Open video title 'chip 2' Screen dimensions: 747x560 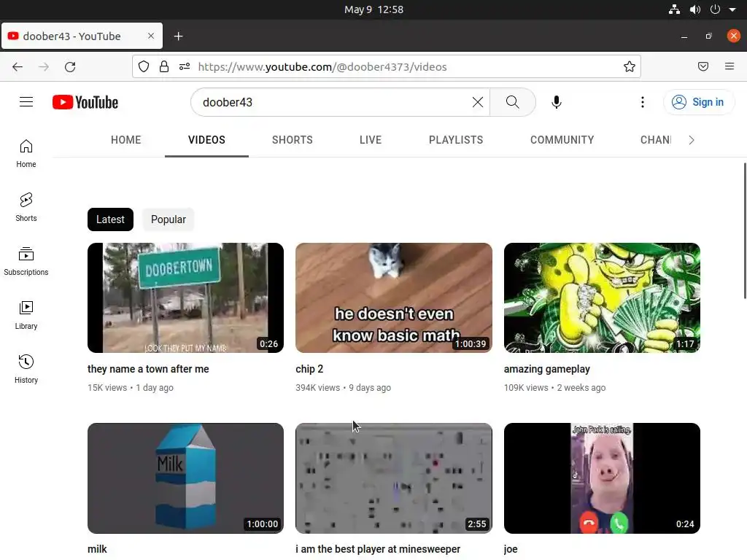[309, 369]
